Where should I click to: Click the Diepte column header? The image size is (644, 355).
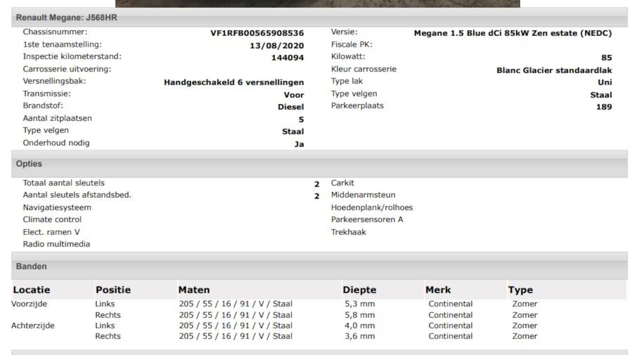[x=360, y=290]
